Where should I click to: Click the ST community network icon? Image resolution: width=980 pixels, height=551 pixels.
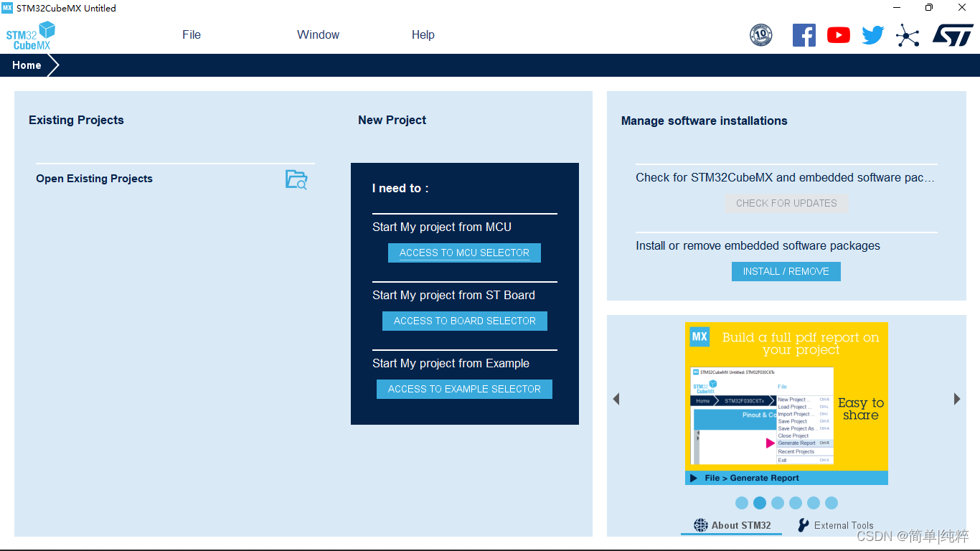point(908,35)
